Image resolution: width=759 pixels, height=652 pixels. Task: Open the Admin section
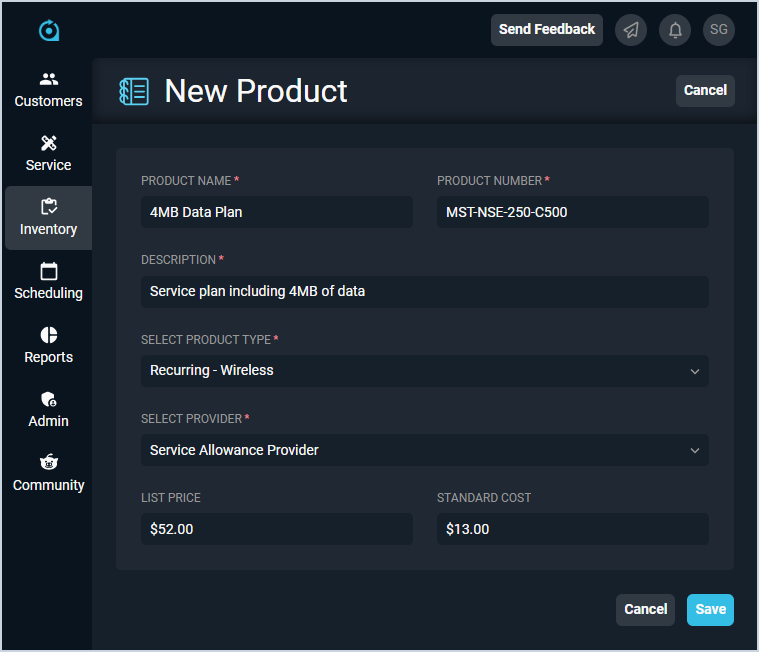tap(48, 410)
